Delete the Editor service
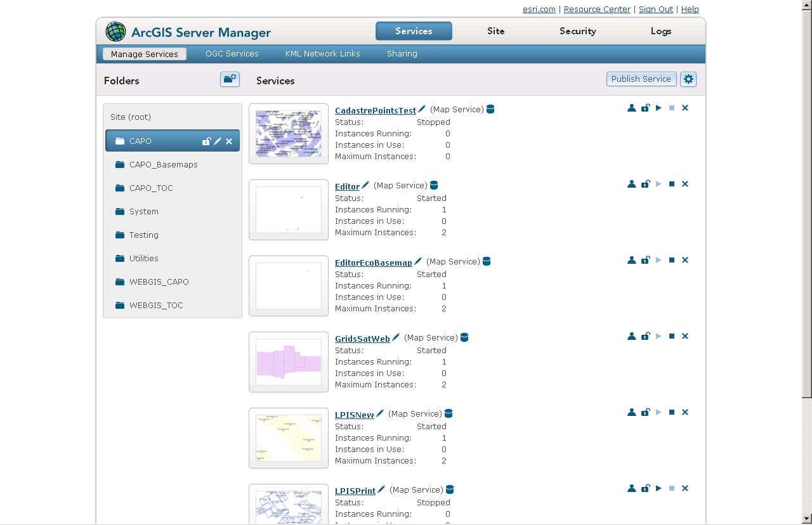The image size is (812, 525). (x=685, y=184)
